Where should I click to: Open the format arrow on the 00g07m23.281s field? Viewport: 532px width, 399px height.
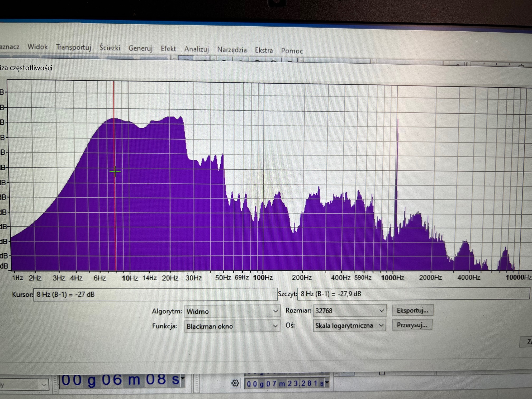click(x=327, y=383)
